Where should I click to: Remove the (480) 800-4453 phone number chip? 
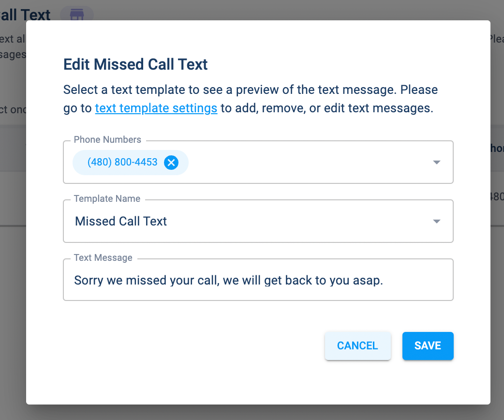171,163
